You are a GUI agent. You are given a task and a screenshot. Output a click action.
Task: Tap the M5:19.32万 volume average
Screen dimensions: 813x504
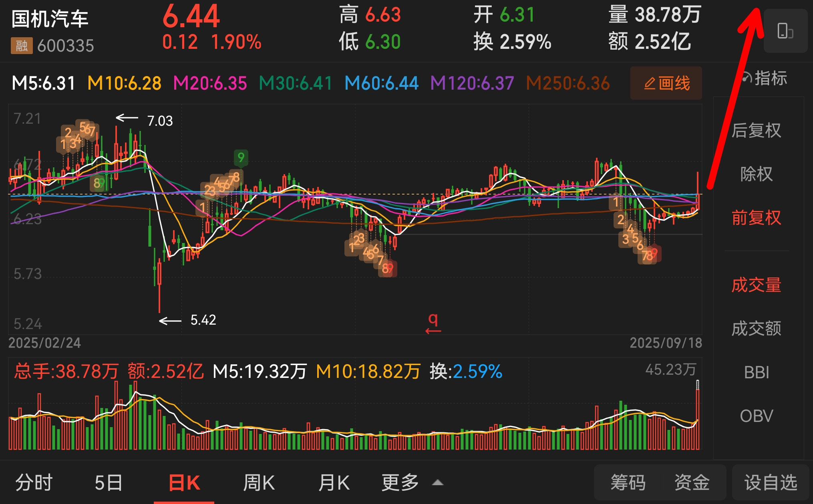click(260, 371)
